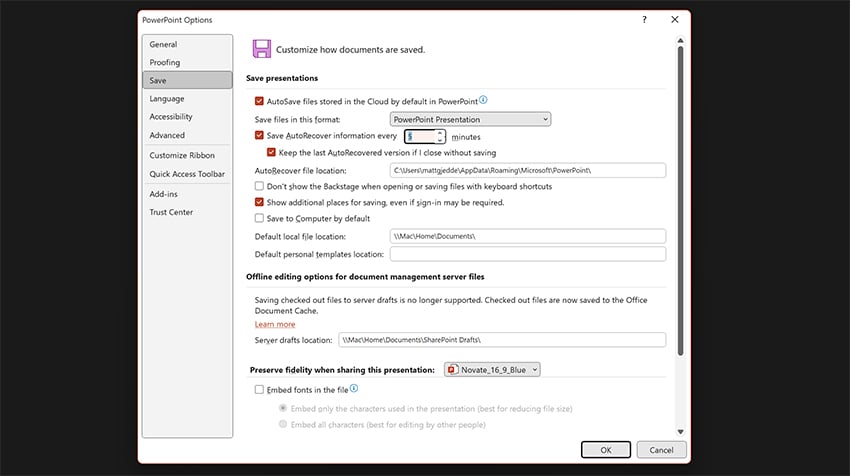The image size is (850, 476).
Task: Toggle AutoSave files stored in Cloud checkbox
Action: click(260, 101)
